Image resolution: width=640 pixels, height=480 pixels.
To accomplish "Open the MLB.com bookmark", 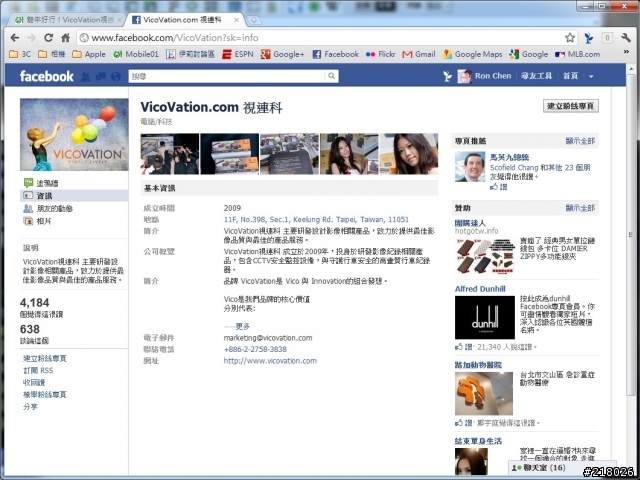I will [578, 54].
